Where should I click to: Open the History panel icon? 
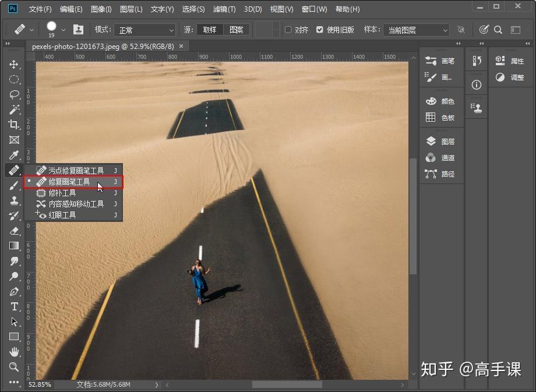(x=477, y=61)
